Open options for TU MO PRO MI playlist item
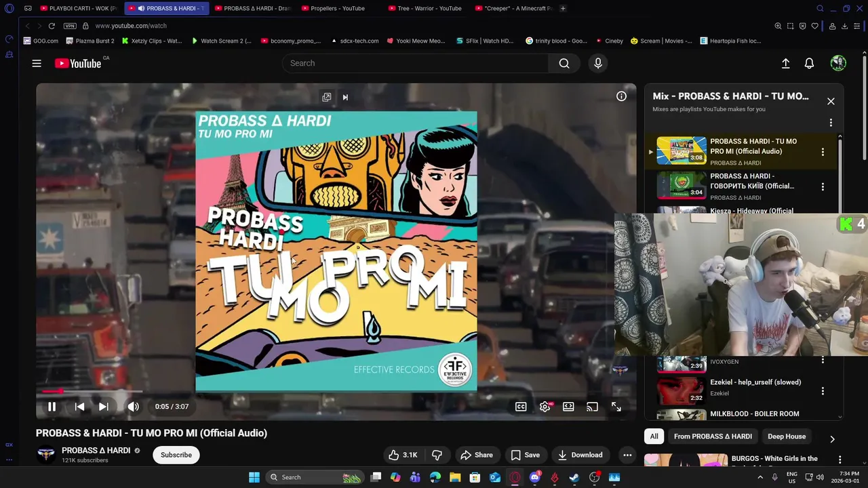Viewport: 868px width, 488px height. pos(823,152)
